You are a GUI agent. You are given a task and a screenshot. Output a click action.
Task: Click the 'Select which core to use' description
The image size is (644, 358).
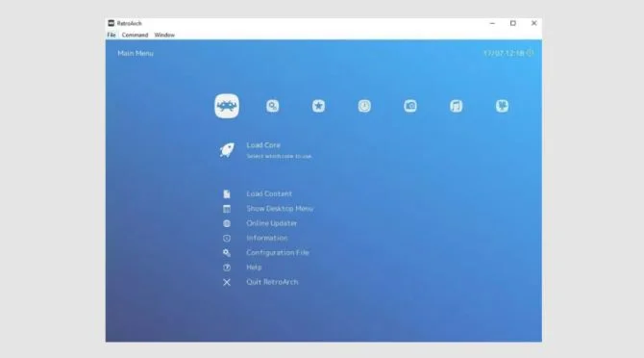[x=279, y=156]
